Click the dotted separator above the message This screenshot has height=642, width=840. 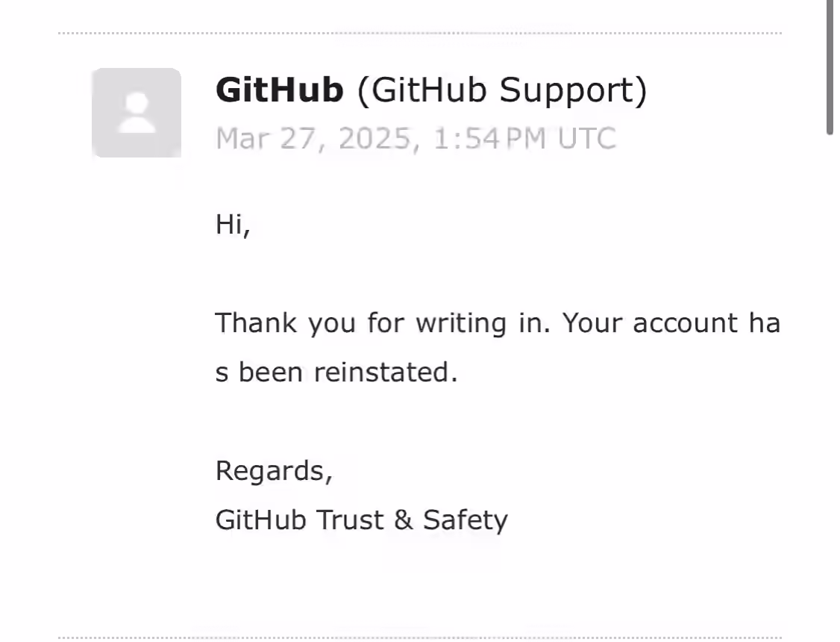[420, 34]
